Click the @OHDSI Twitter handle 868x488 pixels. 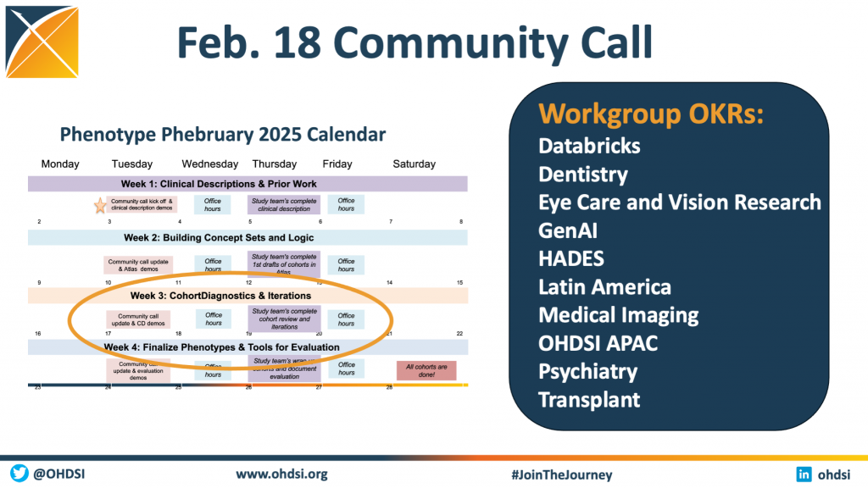pyautogui.click(x=61, y=474)
